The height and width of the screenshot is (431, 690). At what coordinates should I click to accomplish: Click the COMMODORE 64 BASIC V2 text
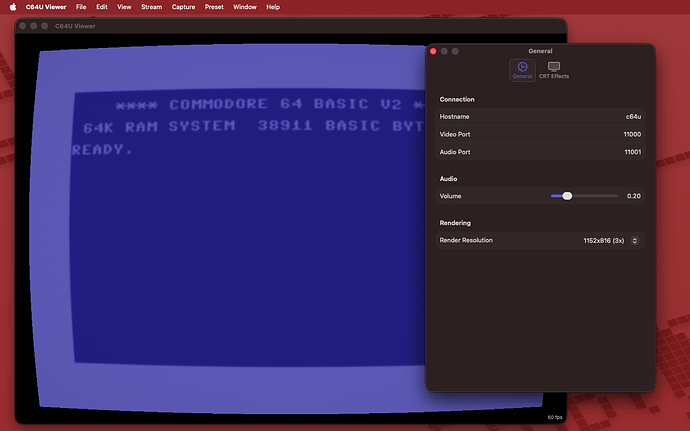pyautogui.click(x=285, y=104)
